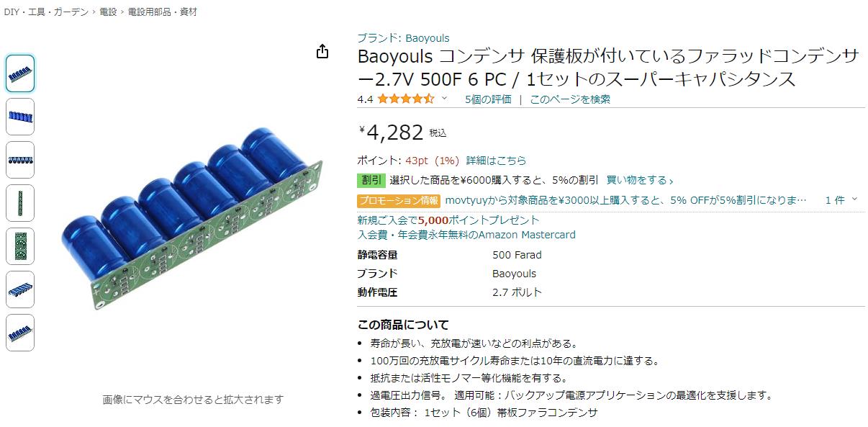The width and height of the screenshot is (868, 427).
Task: Expand the star rating dropdown chevron
Action: [444, 99]
